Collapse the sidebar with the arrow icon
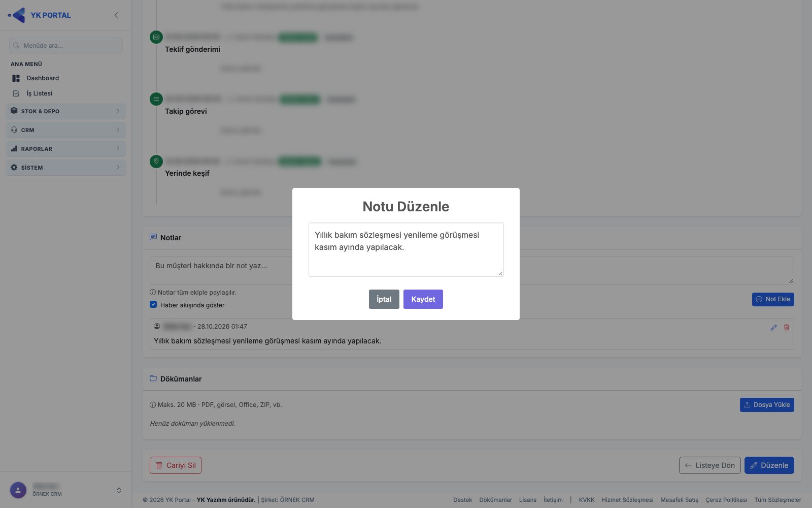812x508 pixels. [116, 15]
